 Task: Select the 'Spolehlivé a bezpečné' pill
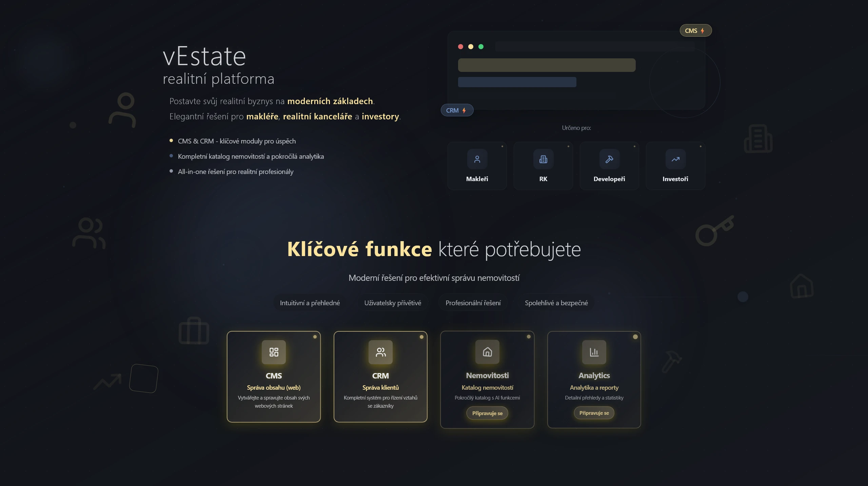click(556, 303)
